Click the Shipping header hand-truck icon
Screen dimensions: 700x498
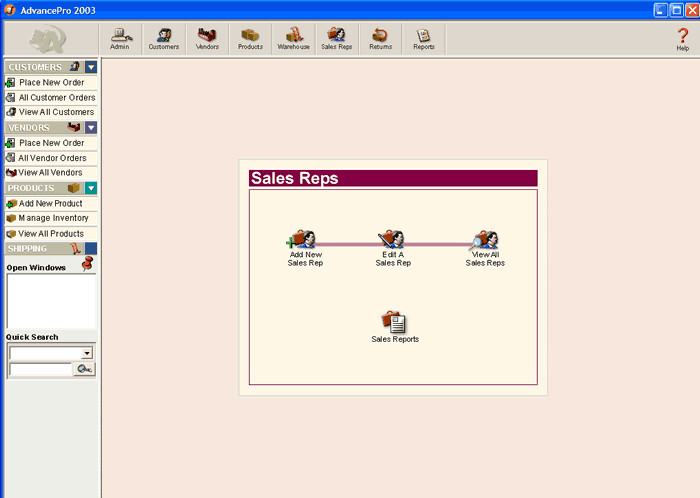click(x=76, y=249)
